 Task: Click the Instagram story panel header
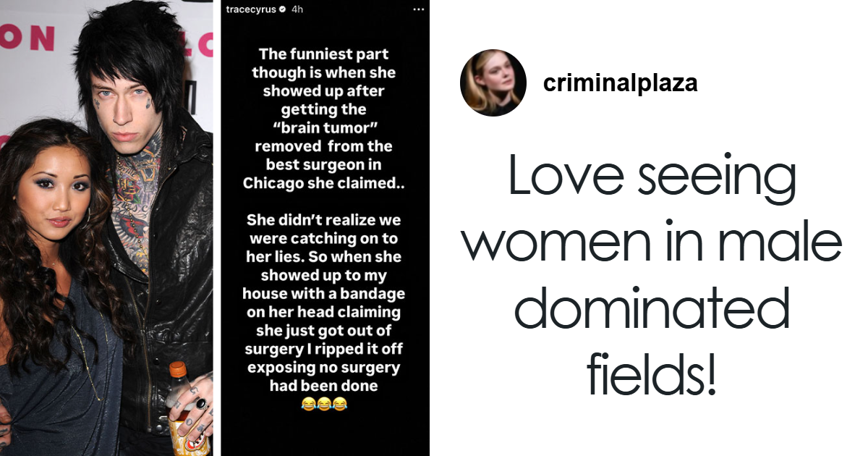[x=325, y=9]
